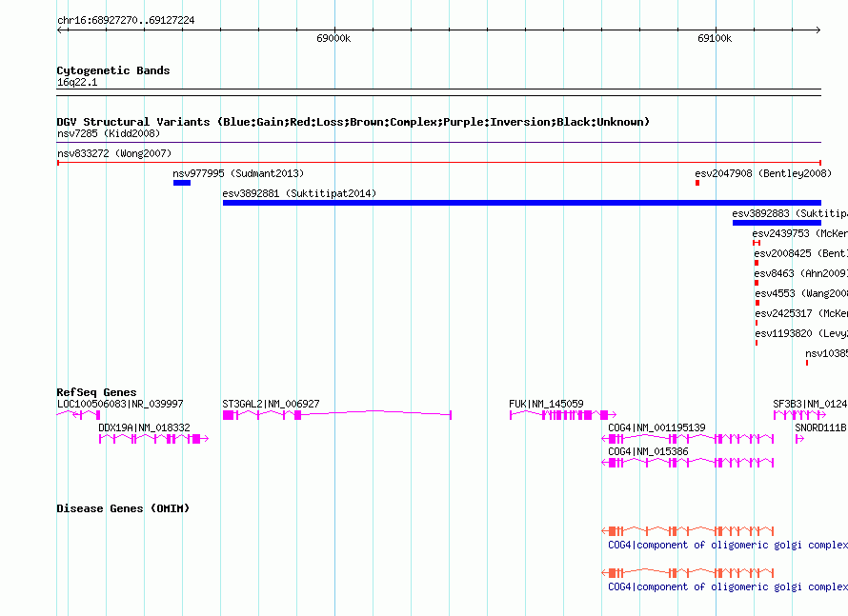Click the nsv977995 (Sudmant2013) label
The image size is (848, 616).
coord(238,173)
